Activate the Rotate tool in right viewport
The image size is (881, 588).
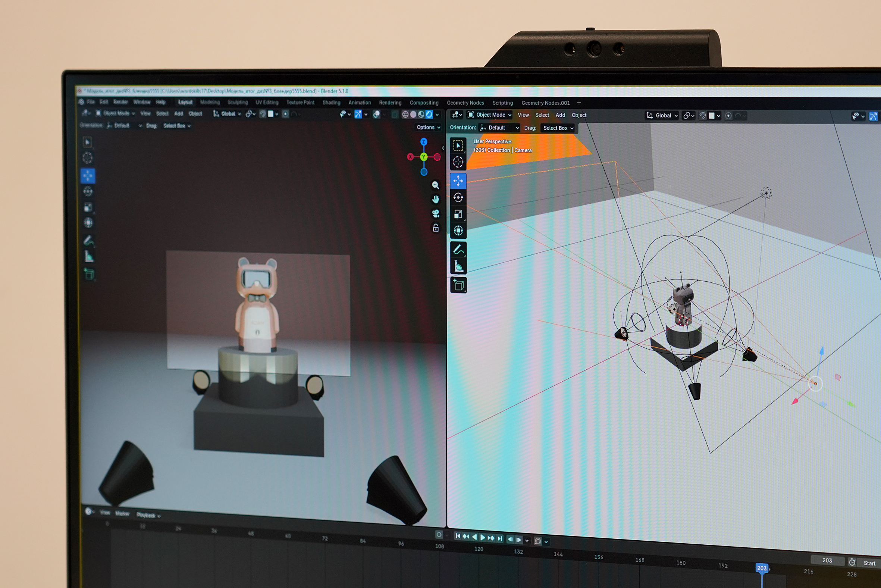pyautogui.click(x=458, y=198)
